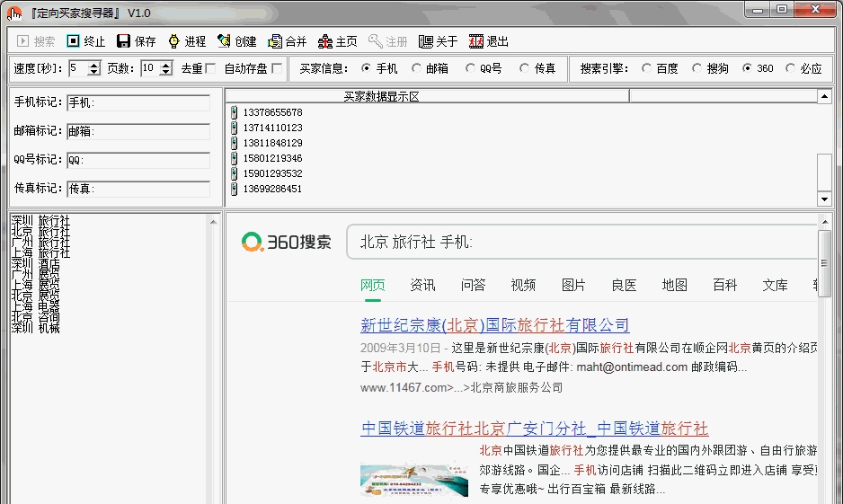Click the phone icon beside 13714110123
The image size is (843, 504).
234,128
